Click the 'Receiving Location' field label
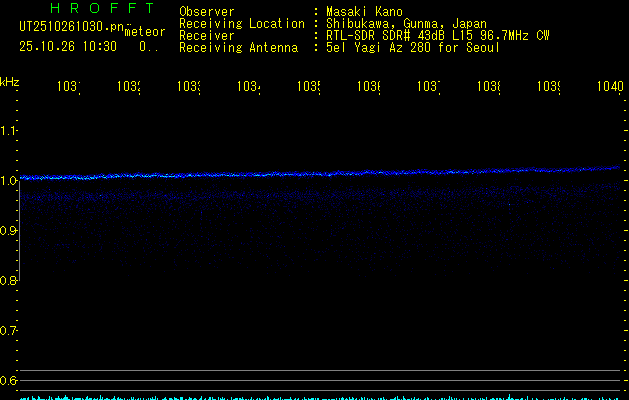629x400 pixels. pos(241,23)
